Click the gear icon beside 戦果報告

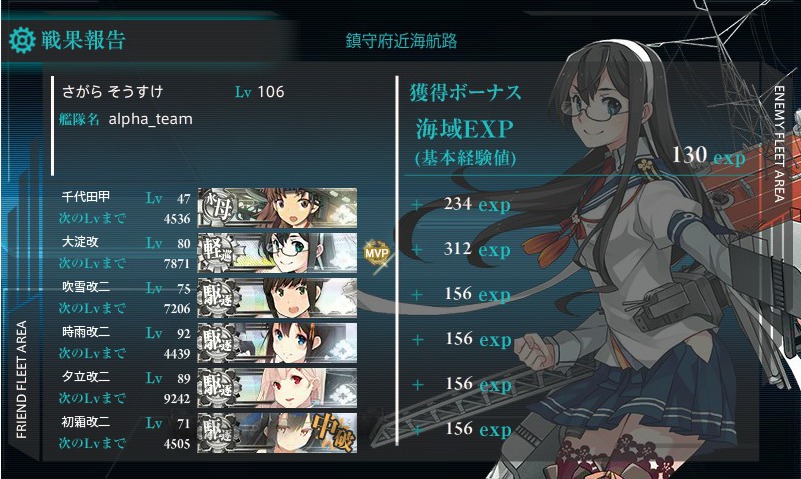tap(22, 40)
